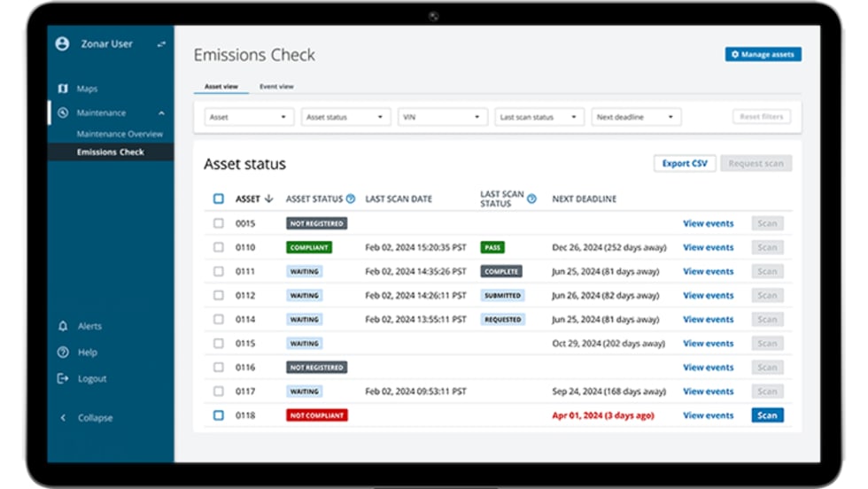Select Emissions Check in the sidebar
Viewport: 868px width, 489px height.
coord(110,151)
